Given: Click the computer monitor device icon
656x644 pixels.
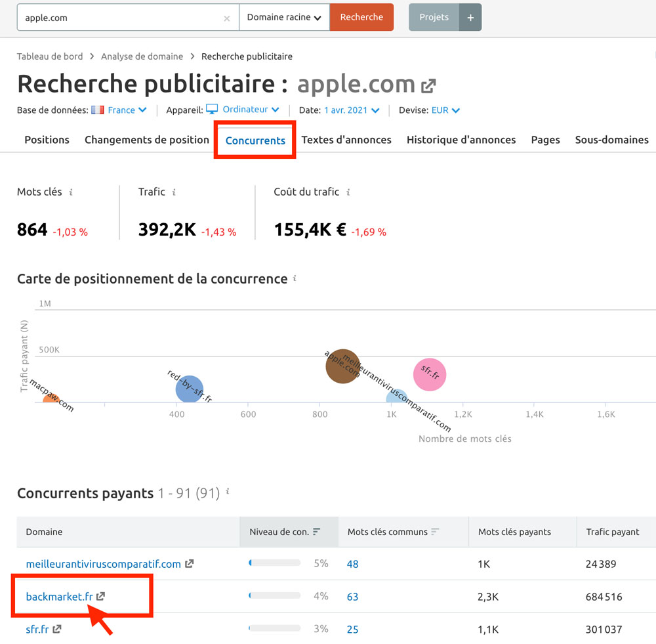Looking at the screenshot, I should 212,109.
